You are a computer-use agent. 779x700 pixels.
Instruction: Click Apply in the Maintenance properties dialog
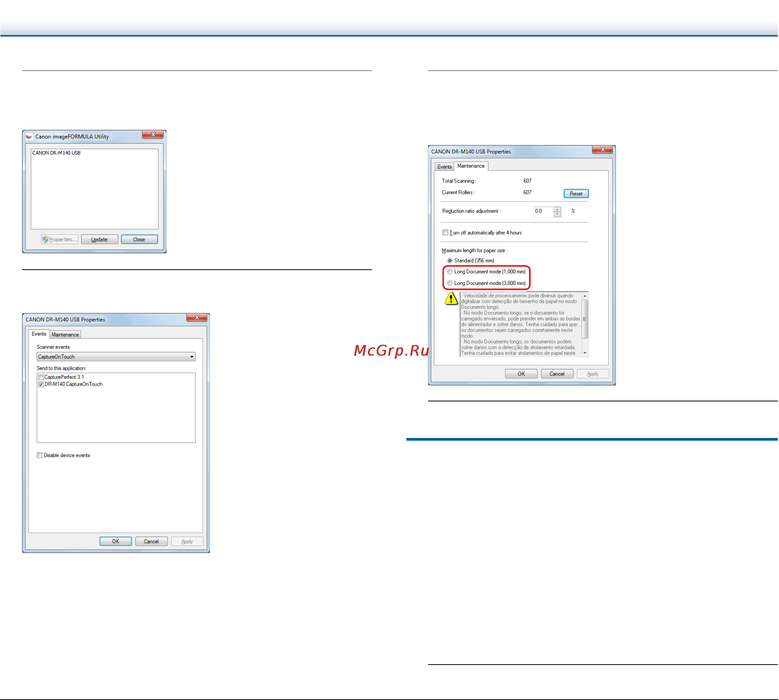click(x=593, y=374)
